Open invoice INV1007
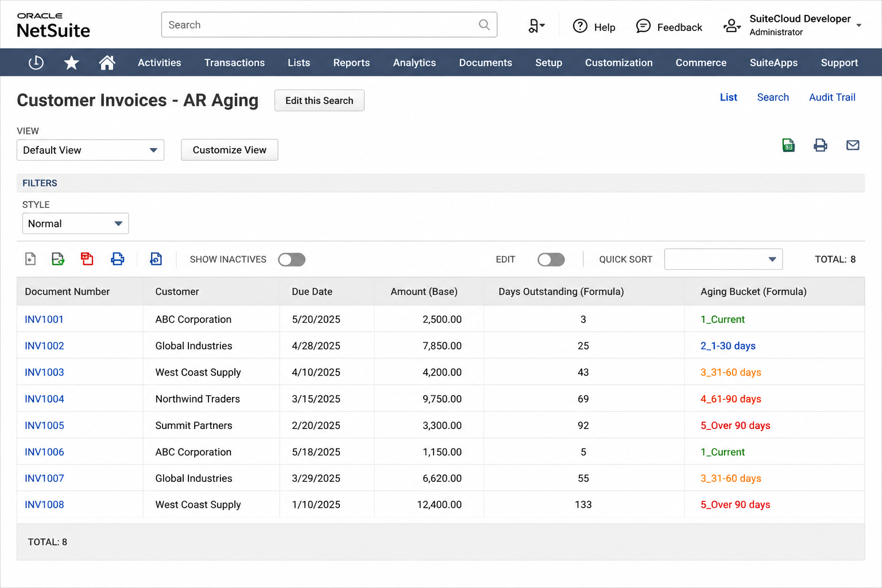Image resolution: width=882 pixels, height=588 pixels. 44,478
